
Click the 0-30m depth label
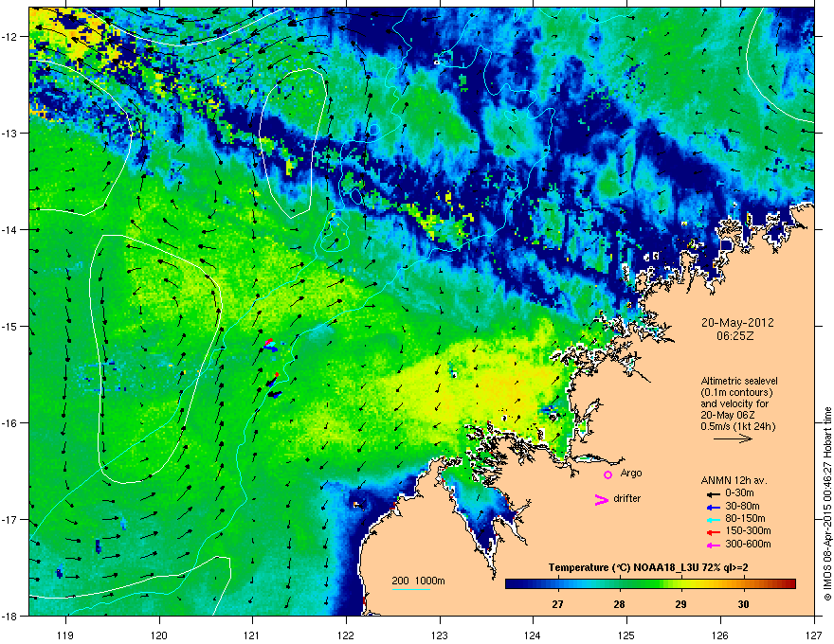click(x=739, y=493)
